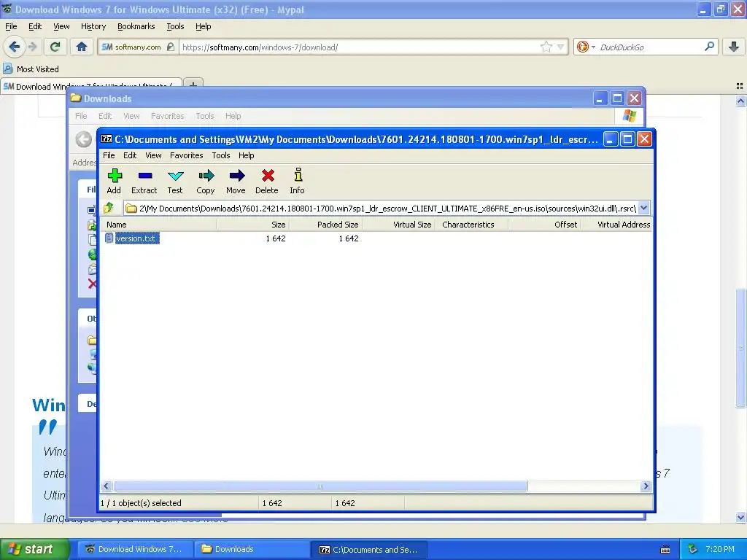Sort by the Name column header
Screen dimensions: 747x560
click(158, 225)
